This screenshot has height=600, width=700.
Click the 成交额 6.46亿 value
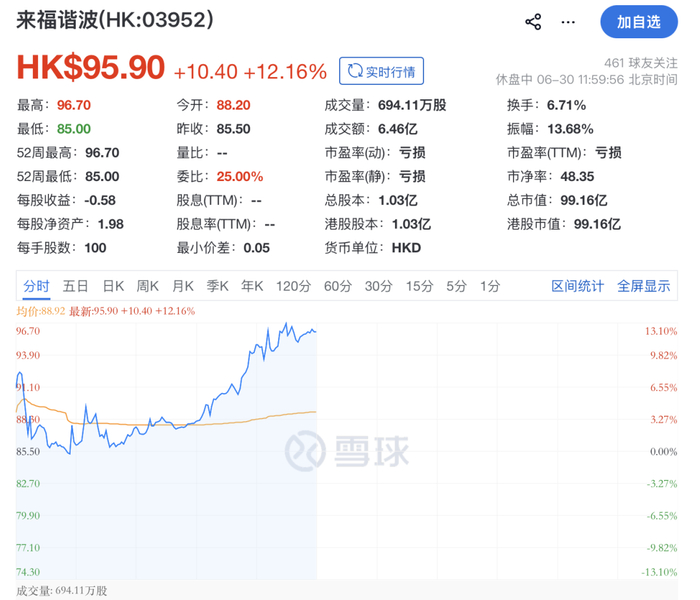pos(398,129)
